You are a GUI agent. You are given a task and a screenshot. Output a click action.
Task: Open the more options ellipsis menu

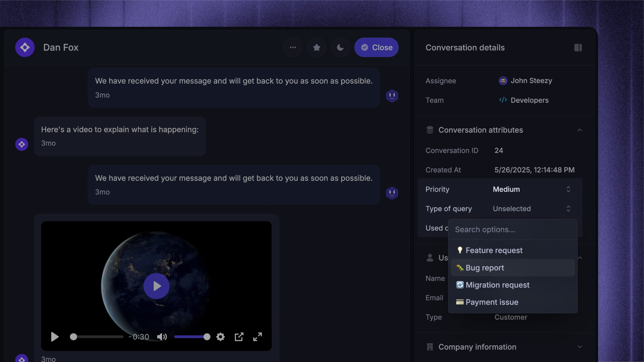pyautogui.click(x=293, y=48)
